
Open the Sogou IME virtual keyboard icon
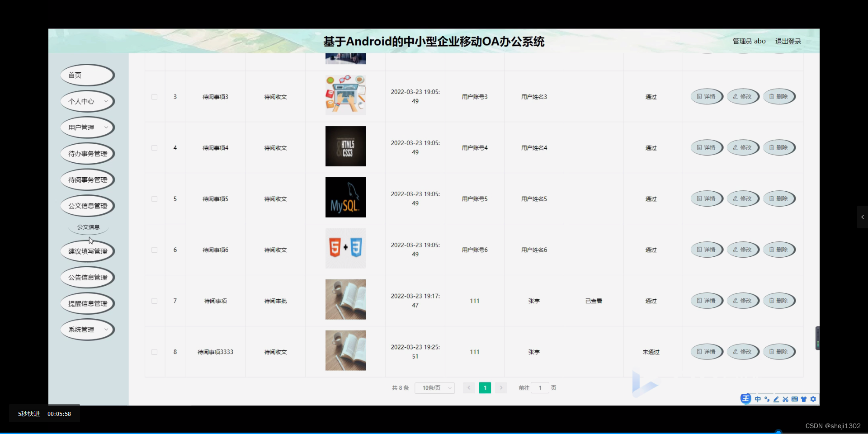(x=794, y=399)
